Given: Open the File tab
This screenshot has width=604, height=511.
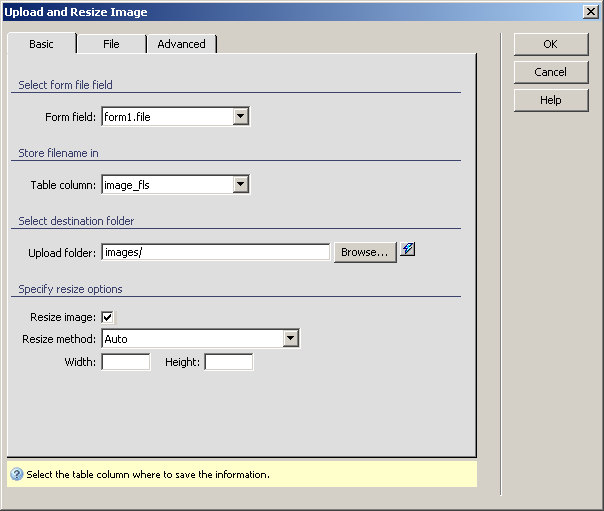Looking at the screenshot, I should click(111, 44).
